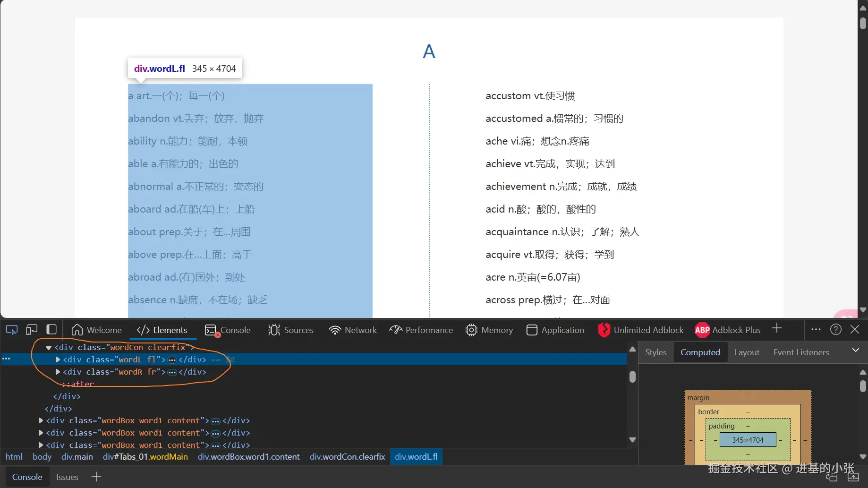Click the 345×4704 content box in box model
This screenshot has width=868, height=488.
coord(748,440)
